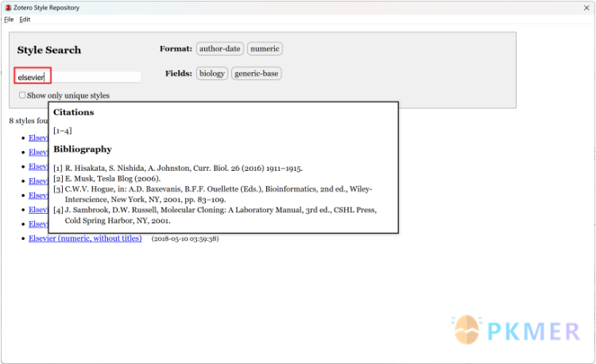Click the 'Style Search' heading
This screenshot has width=596, height=364.
[x=49, y=50]
